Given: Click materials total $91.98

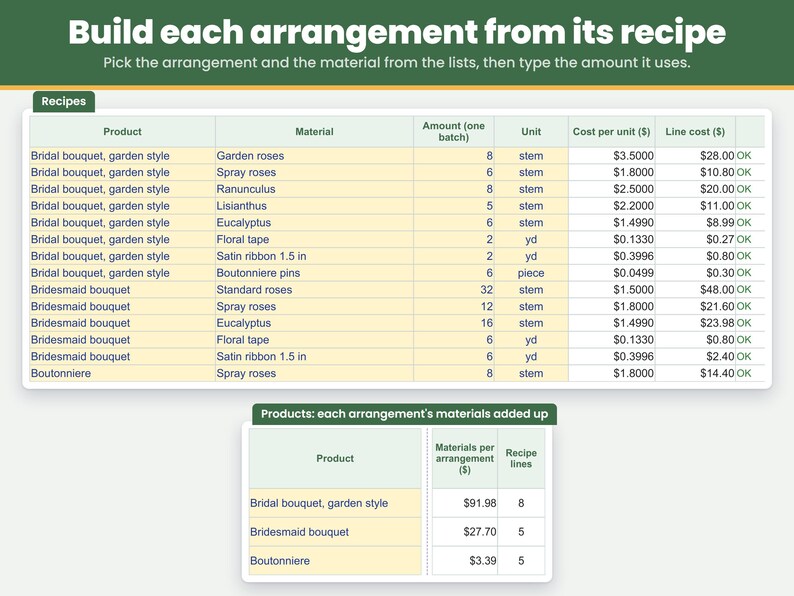Looking at the screenshot, I should point(465,503).
